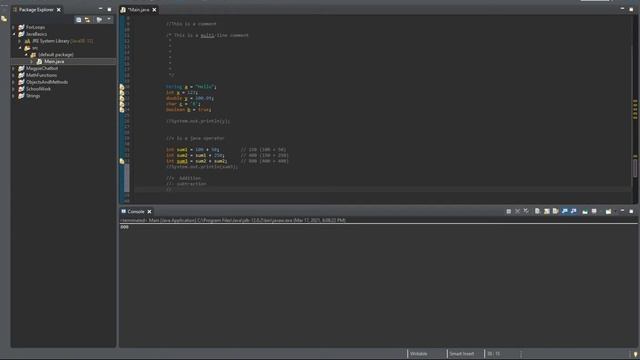This screenshot has width=640, height=360.
Task: Close the Main.java editor tab
Action: coord(154,9)
